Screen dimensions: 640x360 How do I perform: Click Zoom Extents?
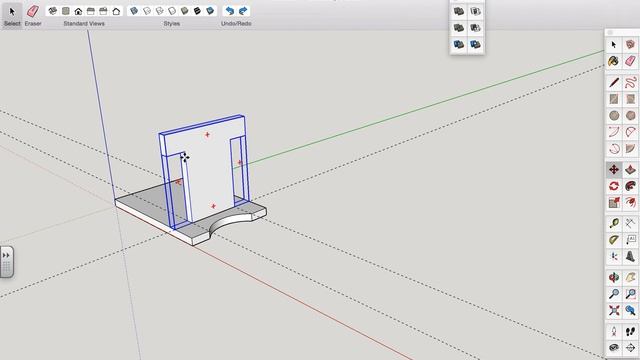pyautogui.click(x=614, y=311)
